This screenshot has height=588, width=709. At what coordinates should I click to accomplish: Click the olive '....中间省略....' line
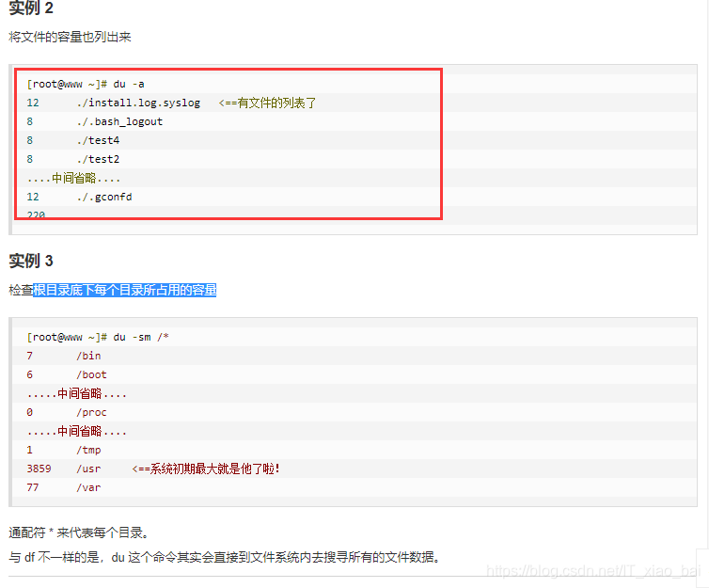[x=73, y=178]
